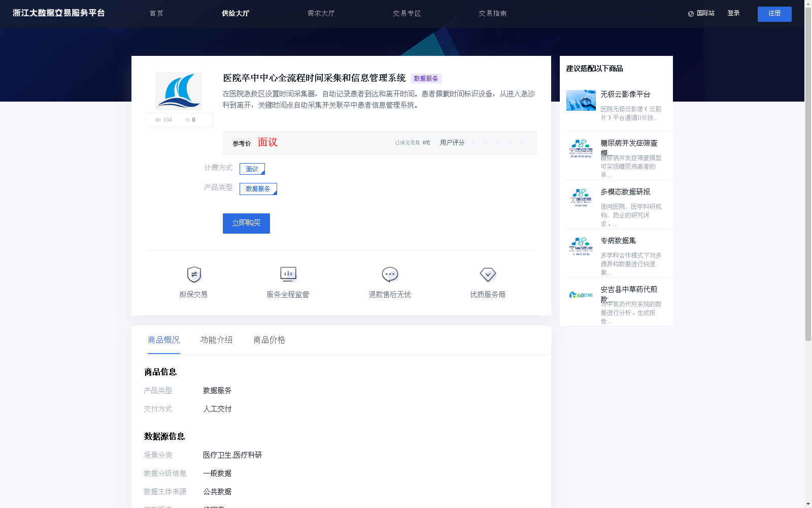This screenshot has height=508, width=812.
Task: Click the 建议搭配以下商品 heading
Action: coord(594,69)
